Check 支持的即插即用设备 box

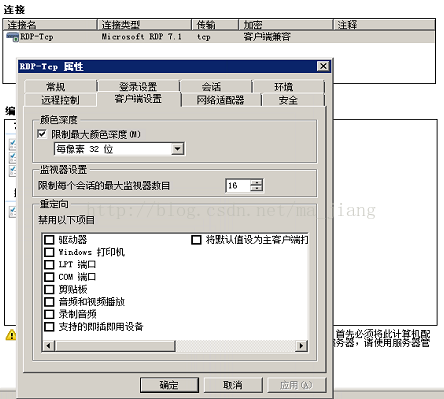pyautogui.click(x=49, y=327)
